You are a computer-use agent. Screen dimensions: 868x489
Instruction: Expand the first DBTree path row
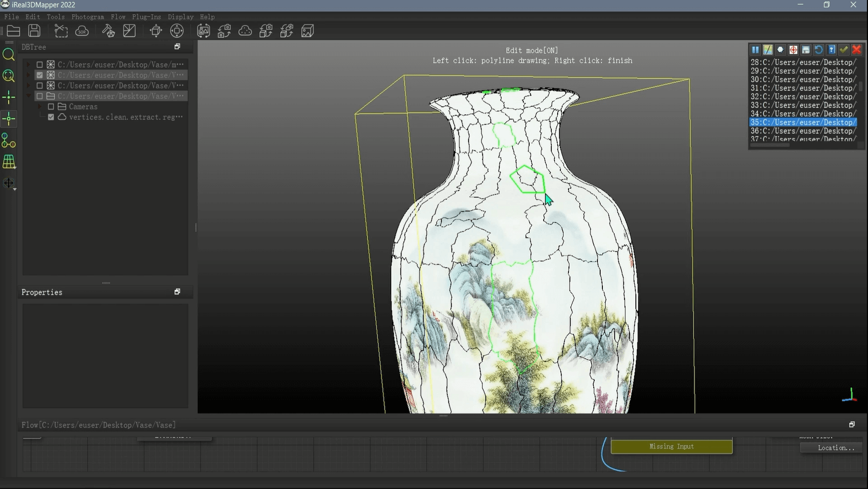(x=29, y=64)
